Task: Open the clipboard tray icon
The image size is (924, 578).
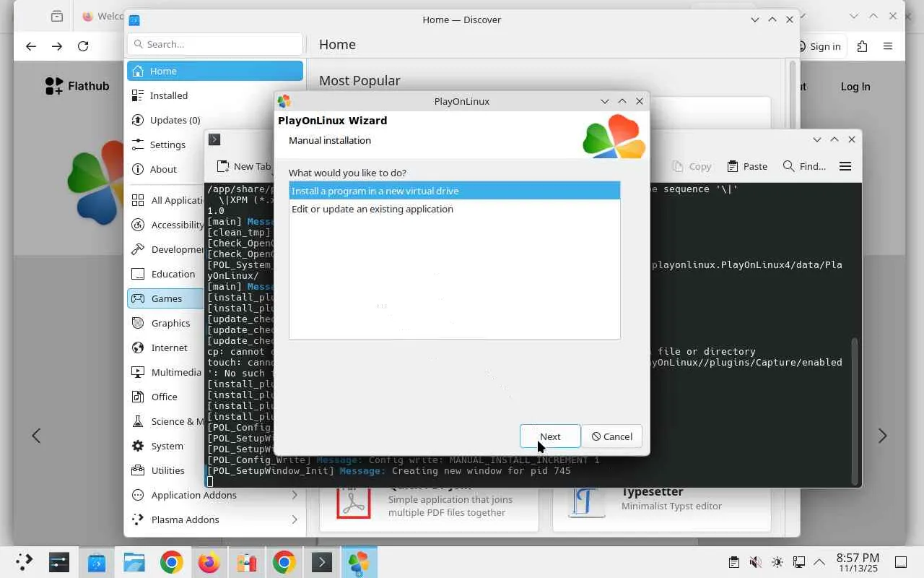Action: [733, 562]
